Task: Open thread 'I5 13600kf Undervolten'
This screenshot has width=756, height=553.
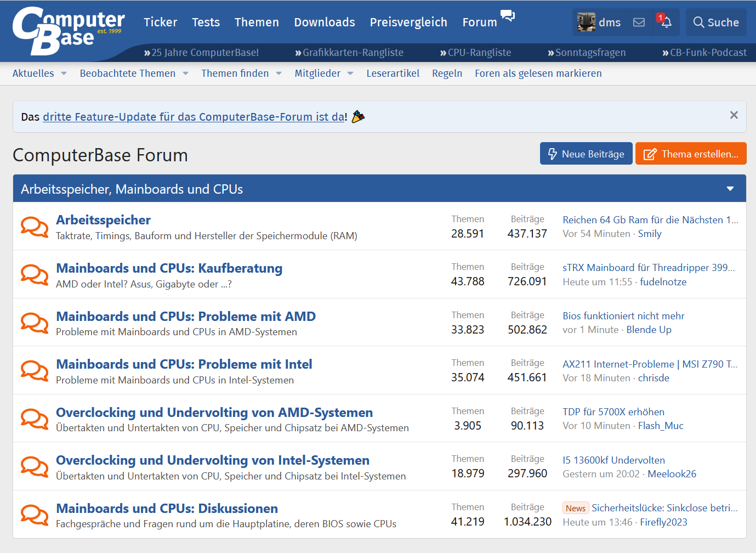Action: coord(613,460)
